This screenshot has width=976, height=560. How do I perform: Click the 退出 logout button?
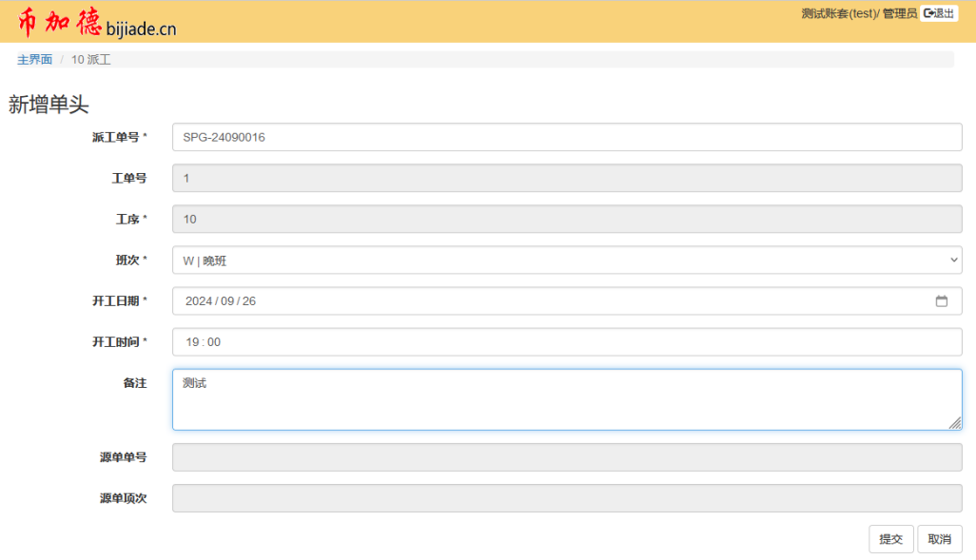coord(939,13)
